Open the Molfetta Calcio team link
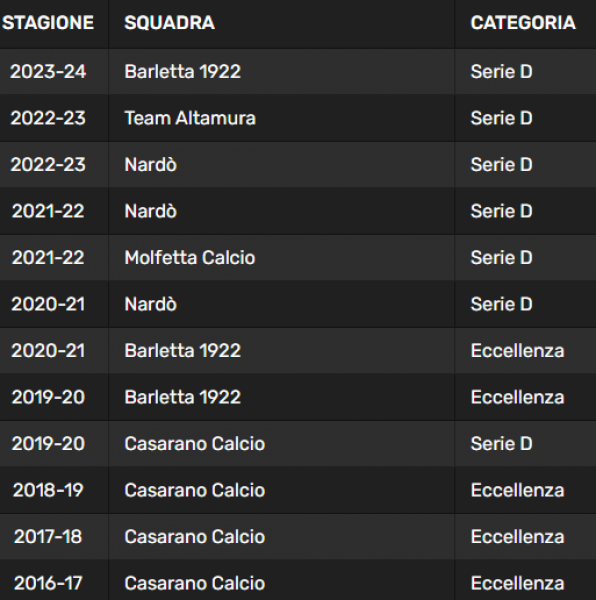 click(x=190, y=258)
